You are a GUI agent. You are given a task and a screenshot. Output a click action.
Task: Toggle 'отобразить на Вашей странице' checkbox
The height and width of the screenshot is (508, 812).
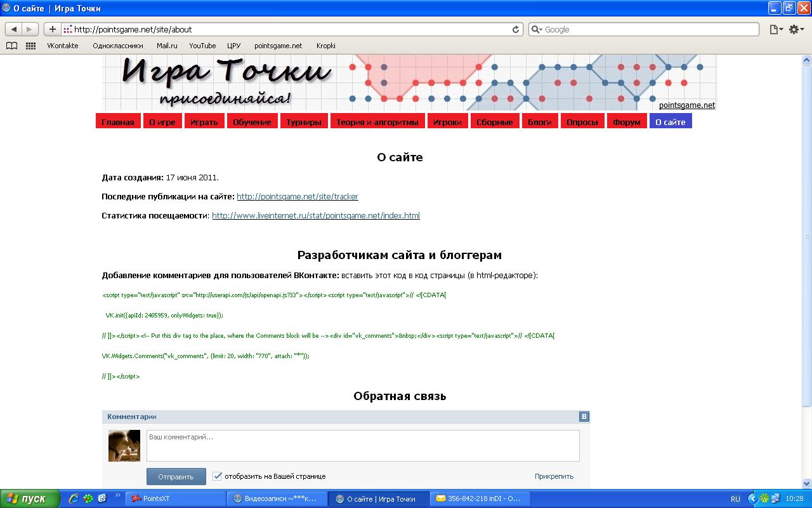pos(217,476)
